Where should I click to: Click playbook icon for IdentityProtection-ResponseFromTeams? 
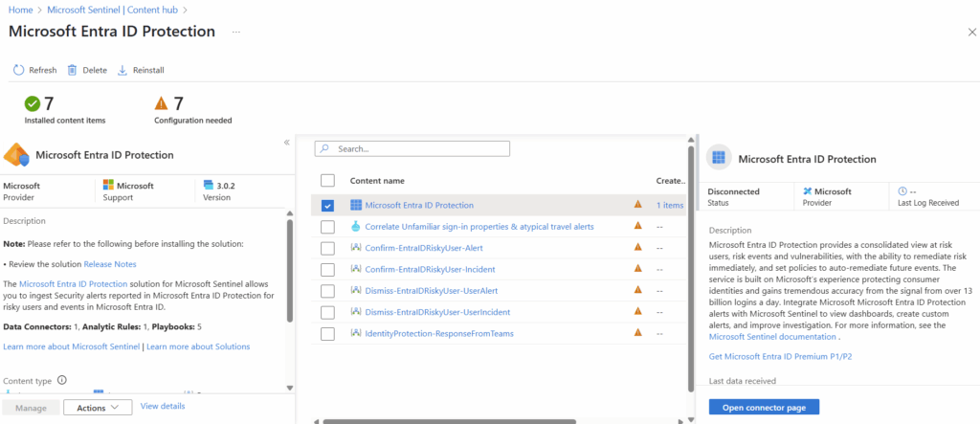click(x=356, y=333)
